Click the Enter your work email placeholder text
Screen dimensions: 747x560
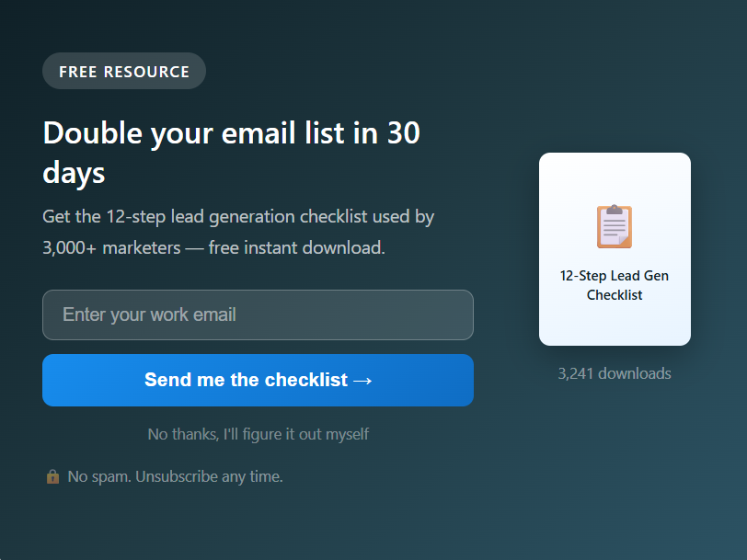tap(149, 314)
